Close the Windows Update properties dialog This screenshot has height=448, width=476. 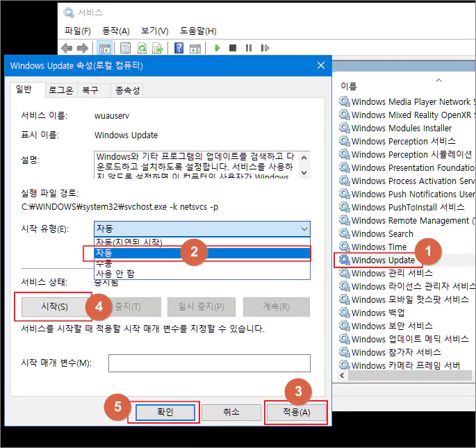pyautogui.click(x=321, y=65)
